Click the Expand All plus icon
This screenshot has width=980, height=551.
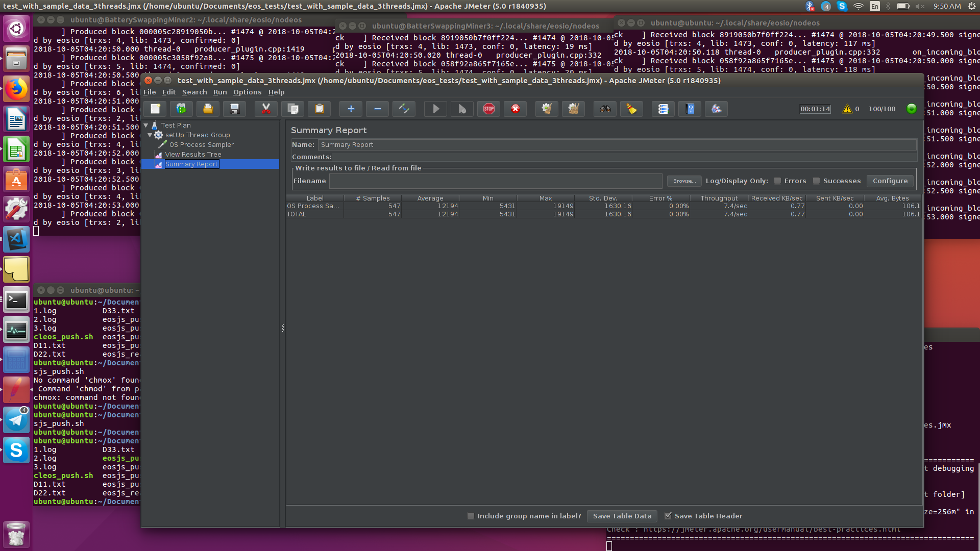pyautogui.click(x=351, y=109)
